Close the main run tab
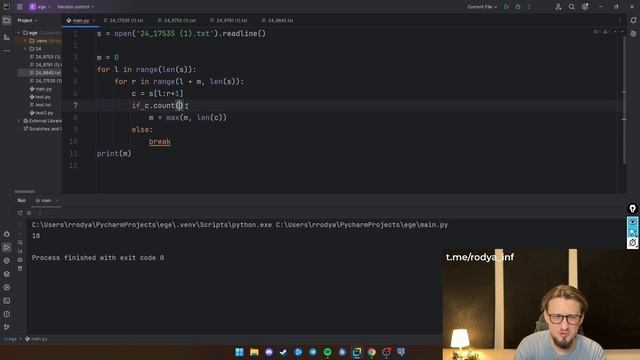The height and width of the screenshot is (360, 640). click(56, 200)
